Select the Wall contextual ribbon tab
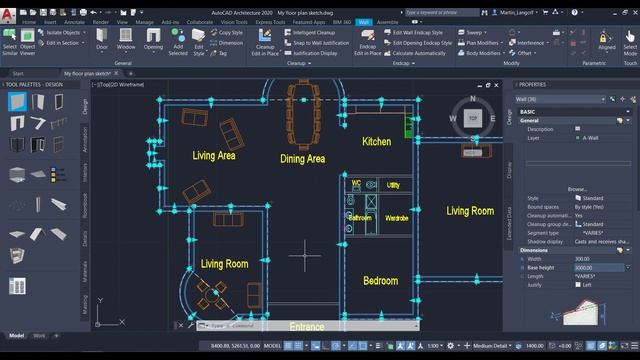The image size is (640, 360). tap(363, 22)
